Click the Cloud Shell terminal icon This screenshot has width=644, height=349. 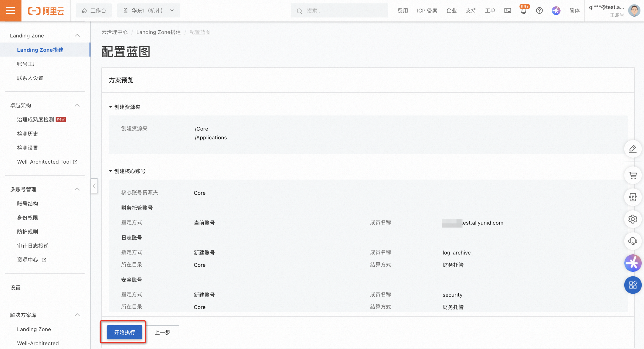(x=508, y=10)
